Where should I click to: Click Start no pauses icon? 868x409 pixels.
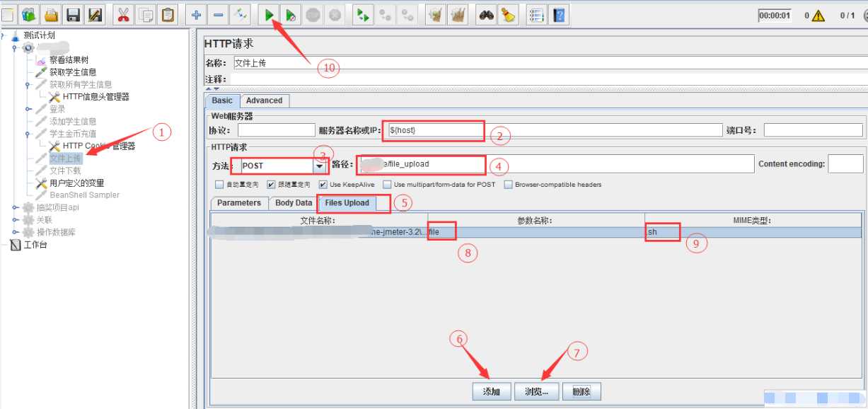[291, 14]
